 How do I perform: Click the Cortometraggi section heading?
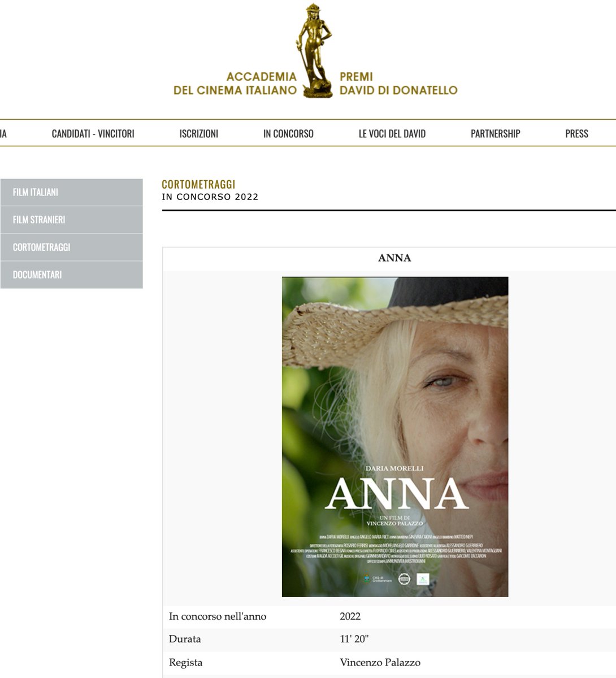[198, 185]
